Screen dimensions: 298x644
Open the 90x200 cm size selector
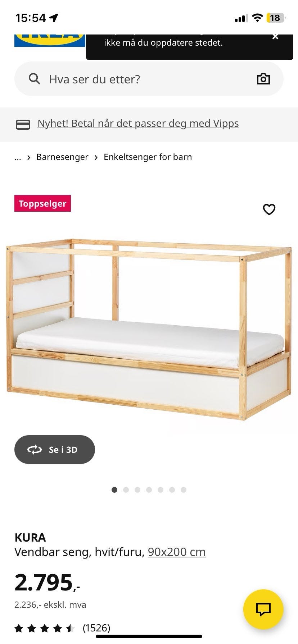177,552
